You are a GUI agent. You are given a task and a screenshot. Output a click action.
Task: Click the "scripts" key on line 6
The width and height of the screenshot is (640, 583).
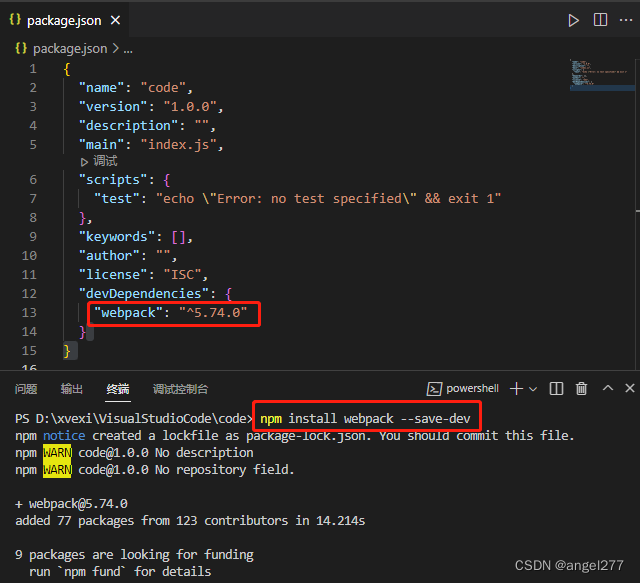pyautogui.click(x=113, y=180)
